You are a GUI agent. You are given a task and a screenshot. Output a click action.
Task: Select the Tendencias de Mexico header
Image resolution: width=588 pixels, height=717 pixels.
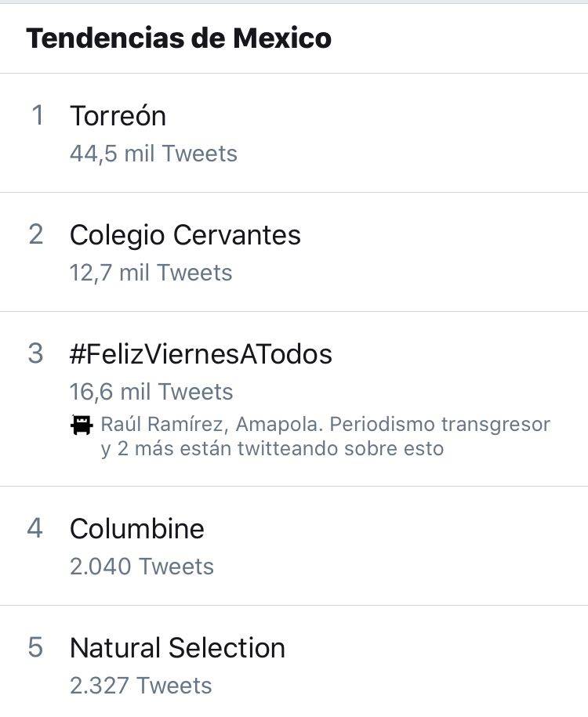(x=179, y=37)
